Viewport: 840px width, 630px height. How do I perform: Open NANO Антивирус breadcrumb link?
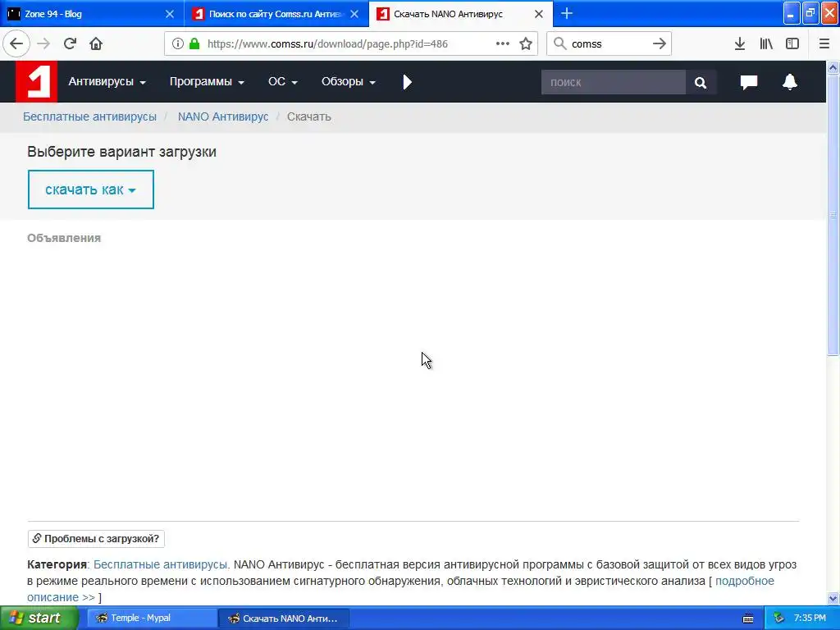pos(223,116)
